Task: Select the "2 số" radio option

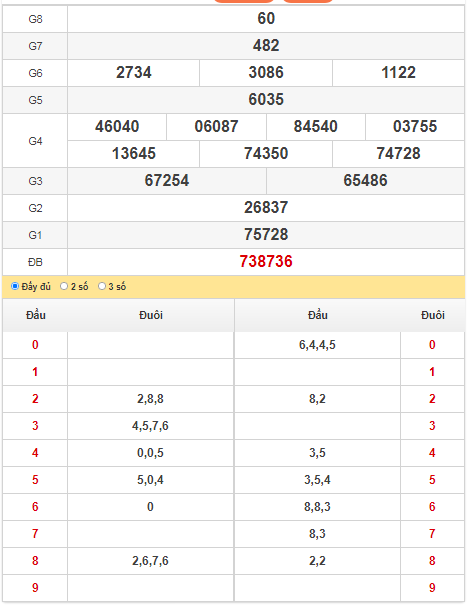Action: click(64, 286)
